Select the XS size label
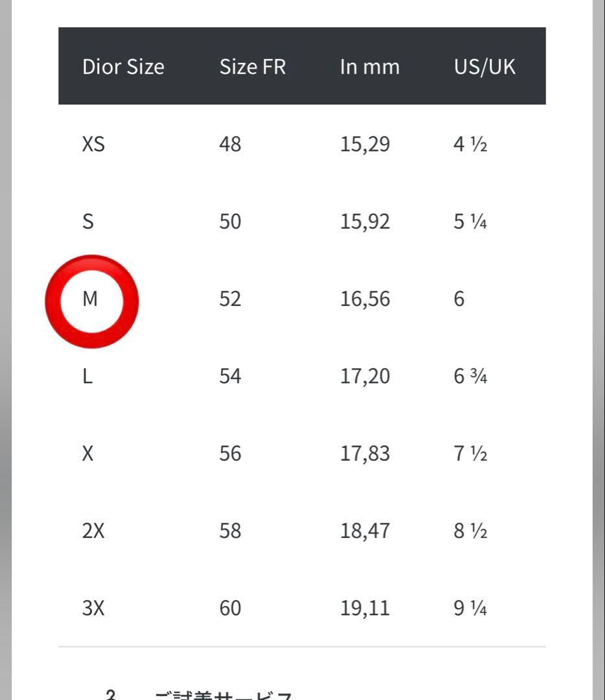605x700 pixels. [93, 144]
